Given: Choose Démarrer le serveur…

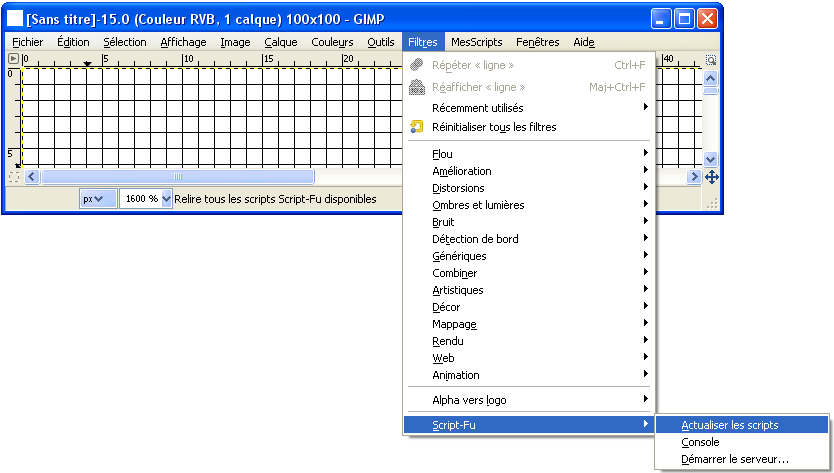Looking at the screenshot, I should [x=742, y=459].
